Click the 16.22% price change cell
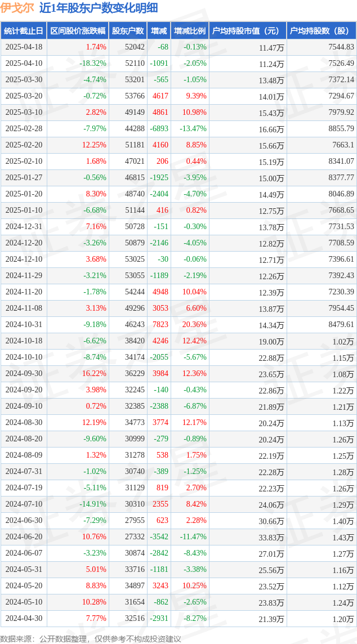 95,374
